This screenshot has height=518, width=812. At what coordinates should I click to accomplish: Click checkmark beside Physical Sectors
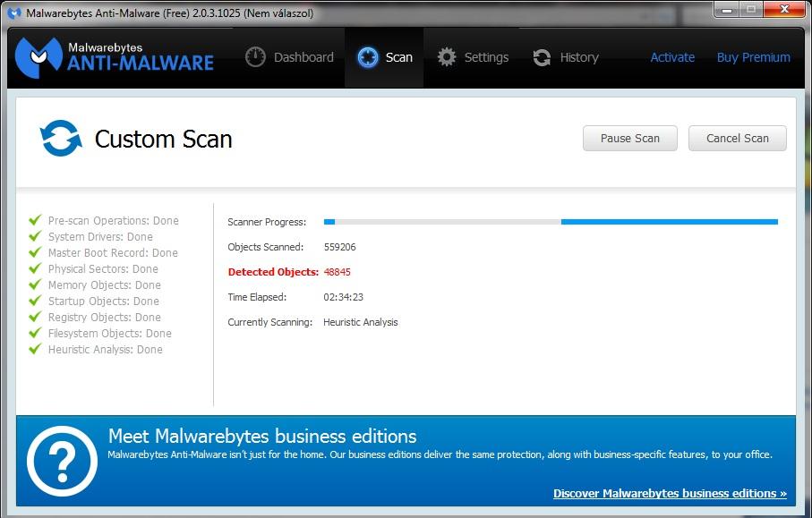(35, 268)
